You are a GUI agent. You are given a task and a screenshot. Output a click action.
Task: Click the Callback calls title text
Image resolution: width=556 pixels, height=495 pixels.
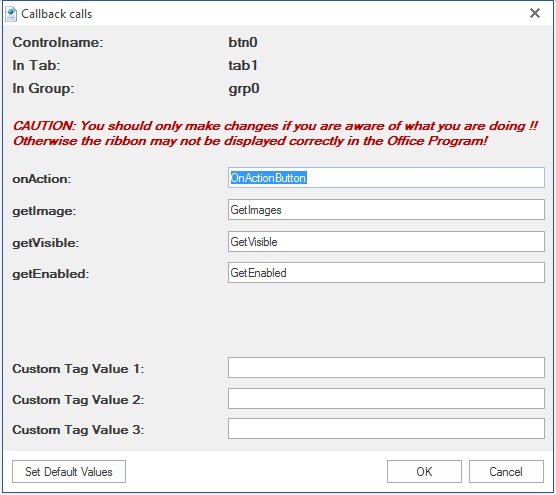tap(57, 14)
